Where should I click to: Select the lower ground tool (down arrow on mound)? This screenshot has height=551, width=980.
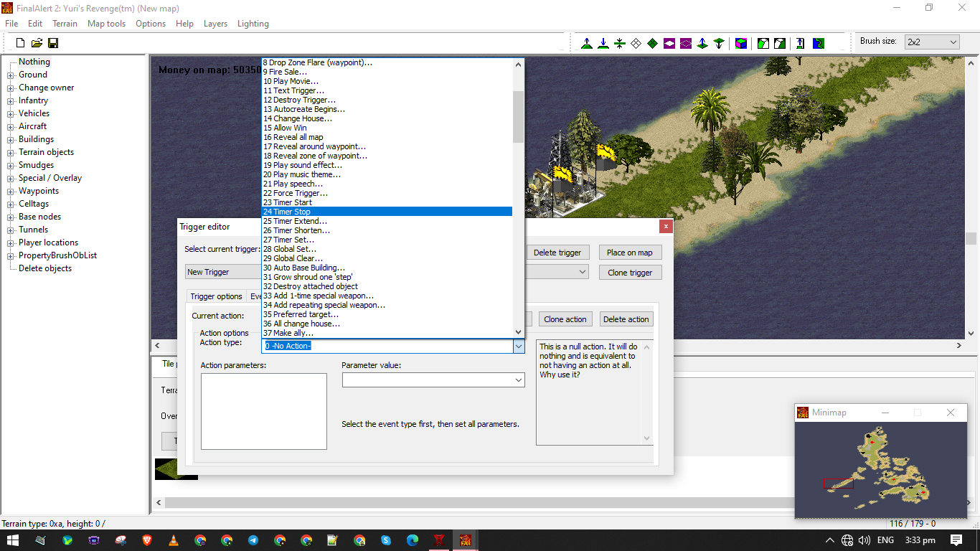tap(603, 43)
